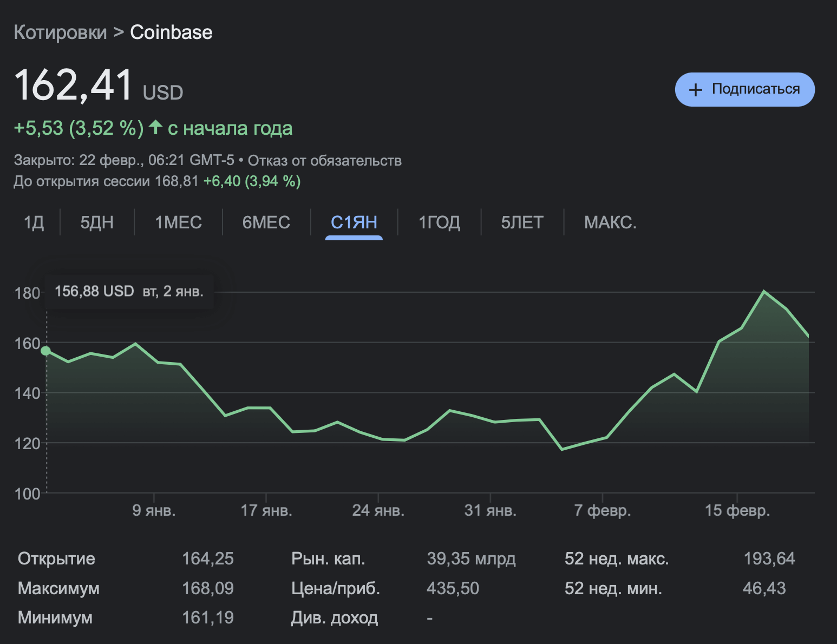Click the 7 февр. axis label
This screenshot has width=837, height=644.
(602, 510)
